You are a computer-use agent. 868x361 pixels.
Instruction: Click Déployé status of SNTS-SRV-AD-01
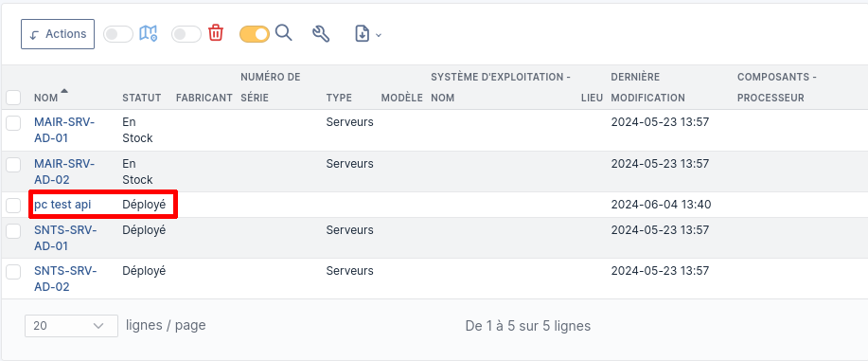(144, 230)
